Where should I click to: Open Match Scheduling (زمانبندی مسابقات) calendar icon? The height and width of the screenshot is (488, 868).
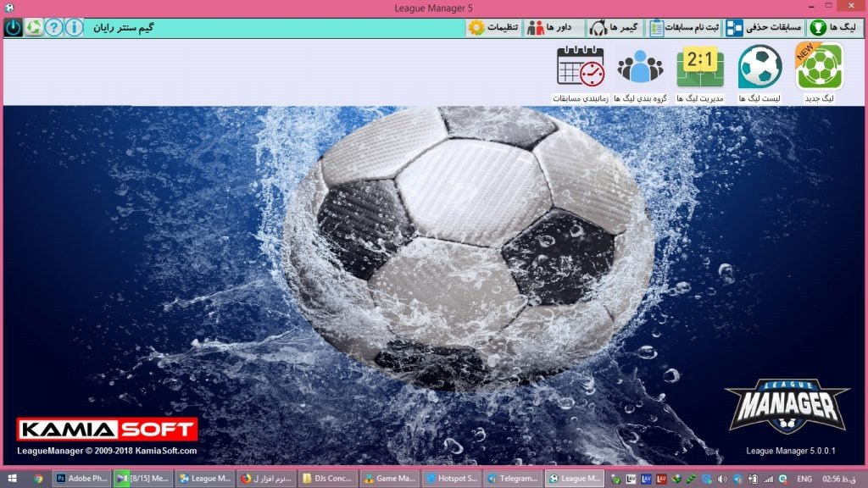581,68
